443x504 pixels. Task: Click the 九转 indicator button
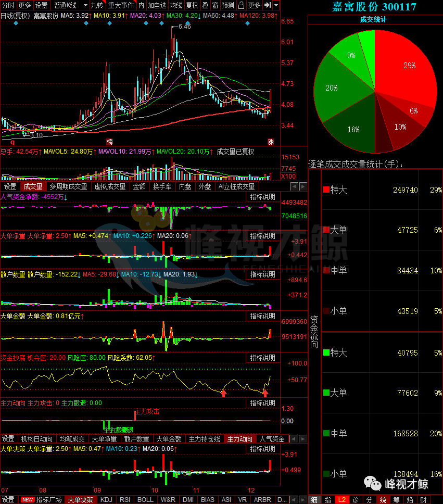(97, 5)
